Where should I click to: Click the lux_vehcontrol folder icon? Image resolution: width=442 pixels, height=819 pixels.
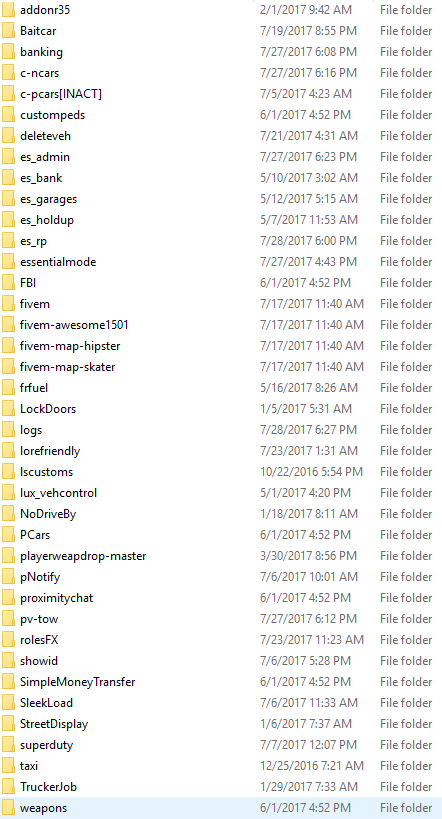tap(8, 493)
